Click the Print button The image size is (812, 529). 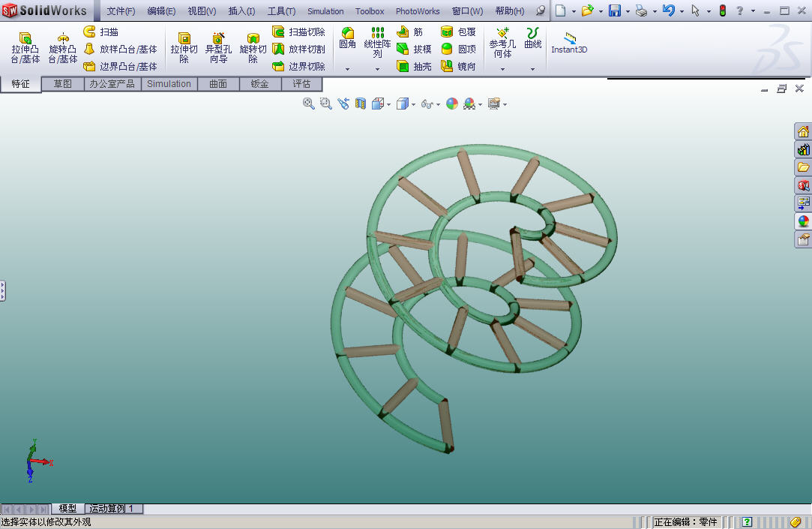click(x=641, y=11)
